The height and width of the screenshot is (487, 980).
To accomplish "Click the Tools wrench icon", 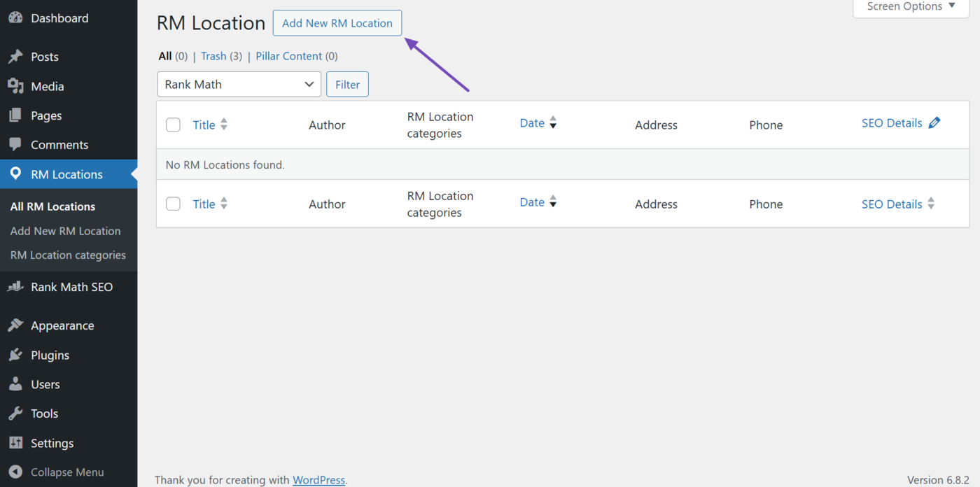I will click(15, 414).
